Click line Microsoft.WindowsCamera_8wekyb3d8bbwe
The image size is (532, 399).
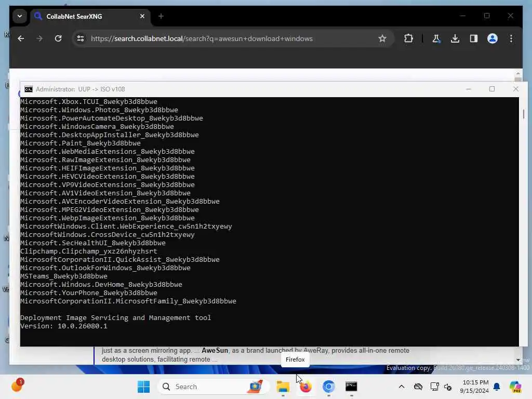[97, 127]
